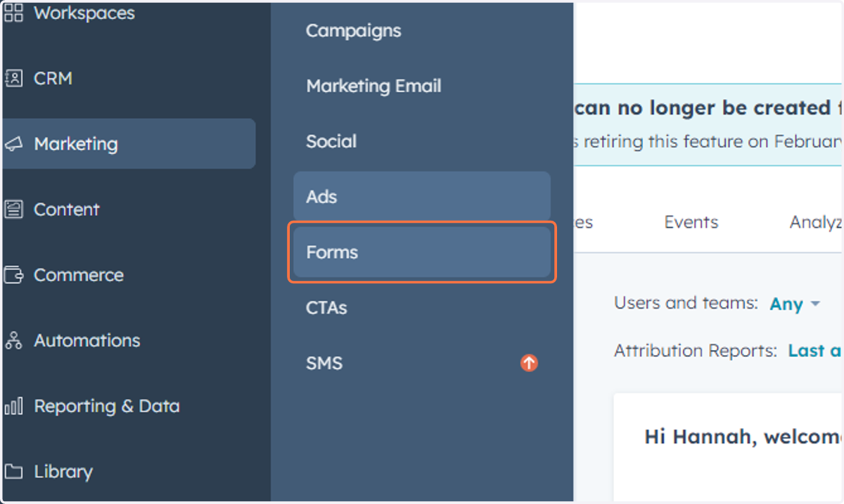This screenshot has width=844, height=504.
Task: Click the Reporting & Data bar chart icon
Action: (13, 406)
